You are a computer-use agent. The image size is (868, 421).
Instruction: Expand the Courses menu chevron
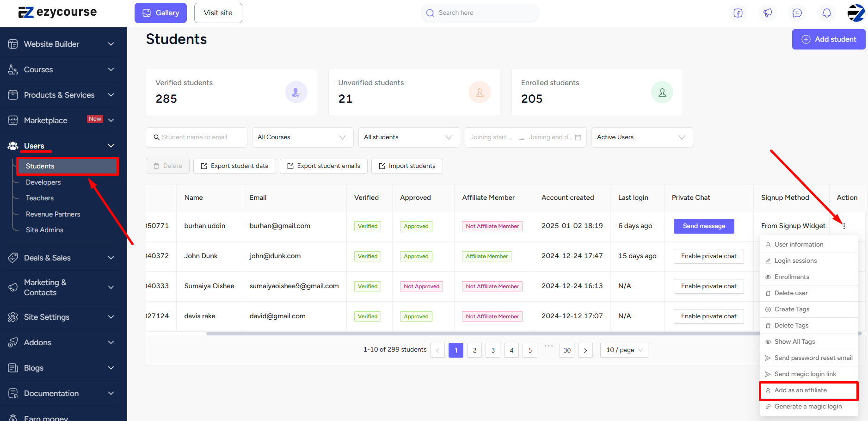[x=111, y=69]
